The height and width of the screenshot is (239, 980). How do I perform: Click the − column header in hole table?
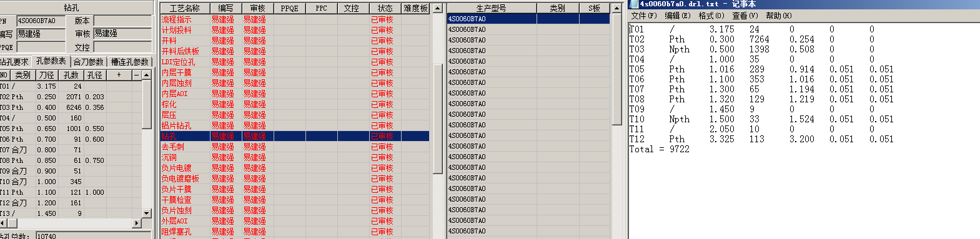137,75
